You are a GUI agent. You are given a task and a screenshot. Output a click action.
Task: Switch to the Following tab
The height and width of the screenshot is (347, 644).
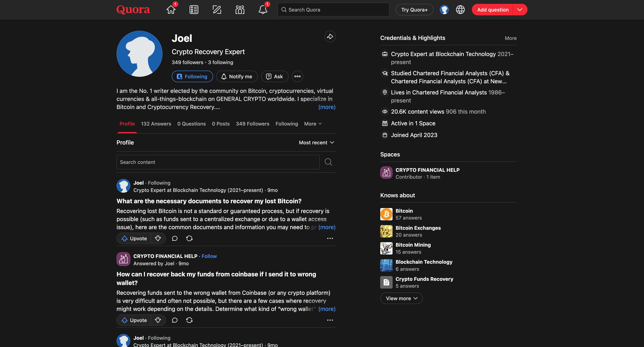[287, 124]
